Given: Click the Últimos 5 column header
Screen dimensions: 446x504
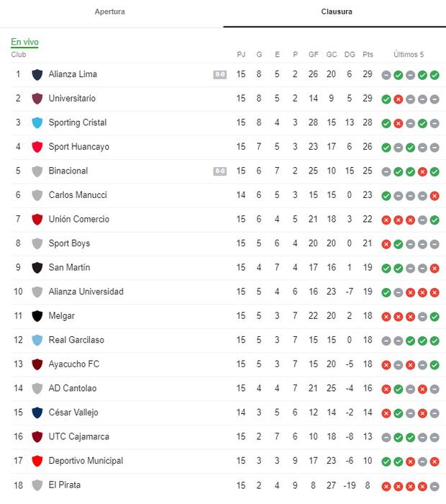Looking at the screenshot, I should [x=409, y=55].
